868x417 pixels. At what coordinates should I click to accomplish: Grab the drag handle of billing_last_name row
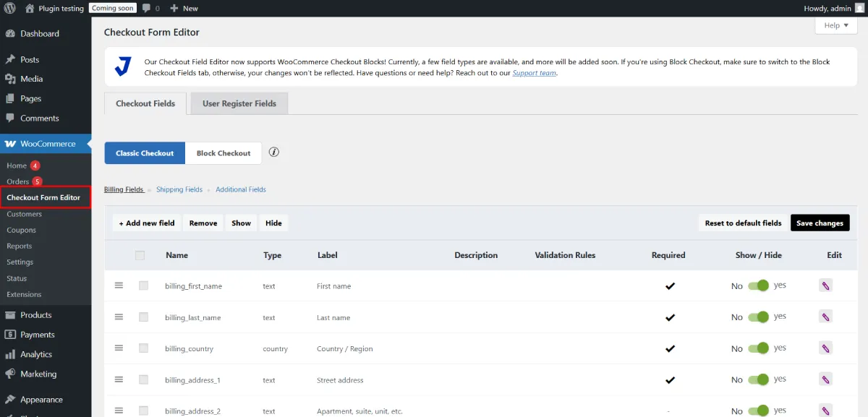(x=119, y=317)
